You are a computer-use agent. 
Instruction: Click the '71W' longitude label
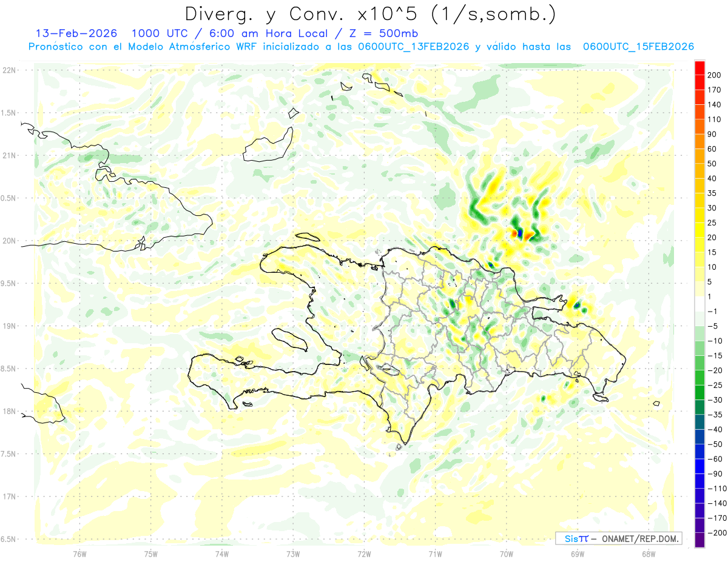(x=435, y=554)
